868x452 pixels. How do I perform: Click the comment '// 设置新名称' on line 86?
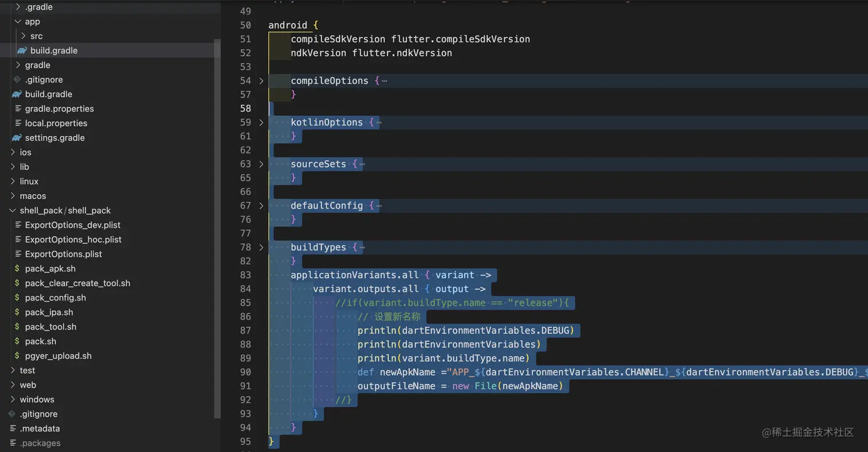(389, 317)
